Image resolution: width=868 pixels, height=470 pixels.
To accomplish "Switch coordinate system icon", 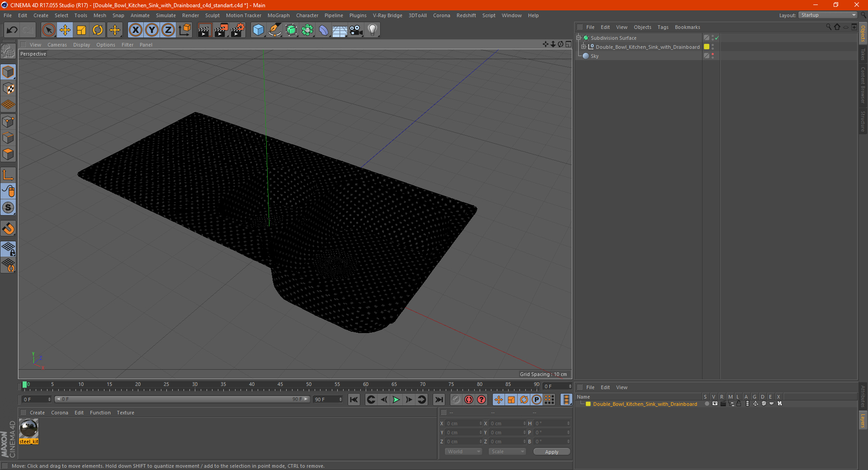I will pos(184,30).
